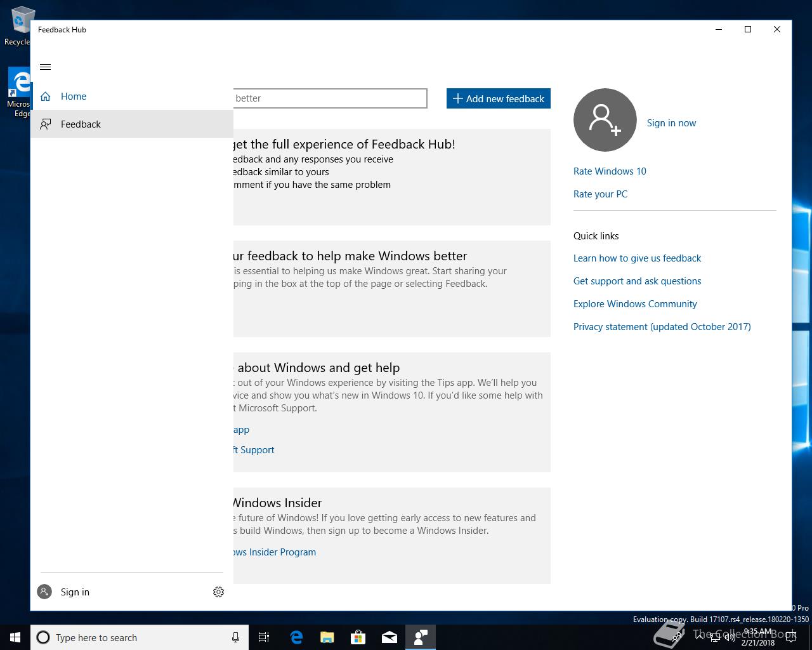Open Learn how to give us feedback
Screen dimensions: 812x650
(637, 258)
